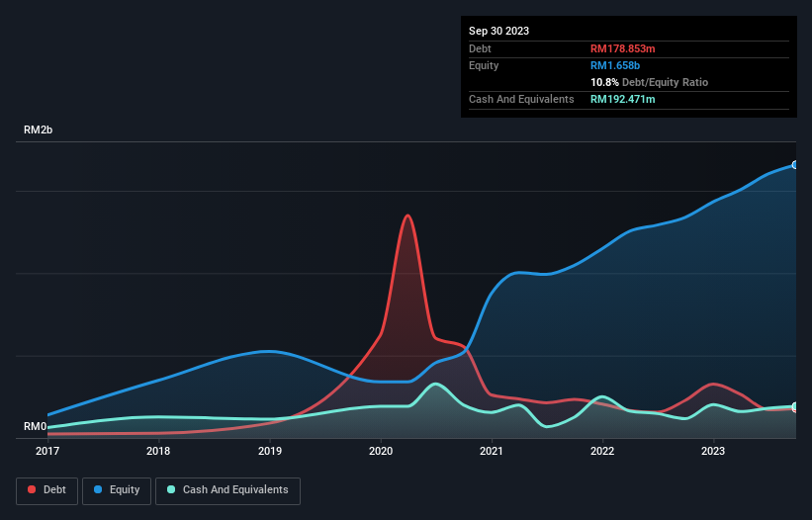Click the 2021 axis label
Viewport: 812px width, 520px height.
pyautogui.click(x=492, y=451)
